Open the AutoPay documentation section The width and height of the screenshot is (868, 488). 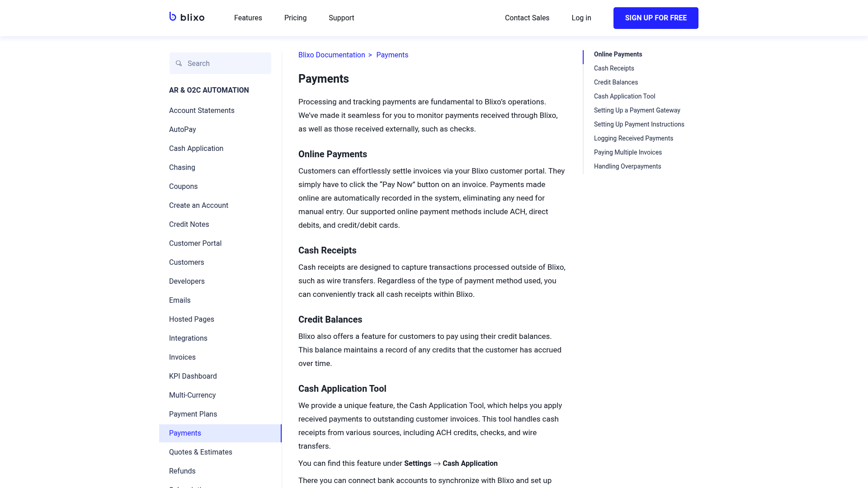coord(182,129)
